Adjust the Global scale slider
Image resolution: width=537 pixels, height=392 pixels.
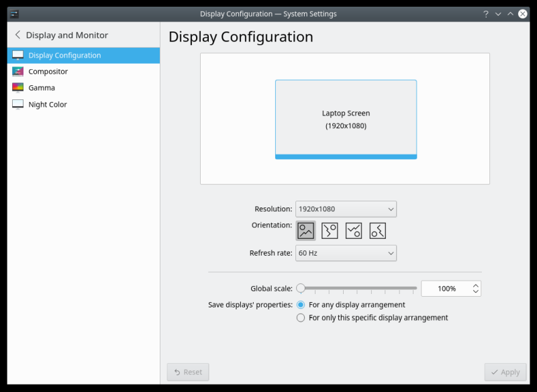[300, 288]
